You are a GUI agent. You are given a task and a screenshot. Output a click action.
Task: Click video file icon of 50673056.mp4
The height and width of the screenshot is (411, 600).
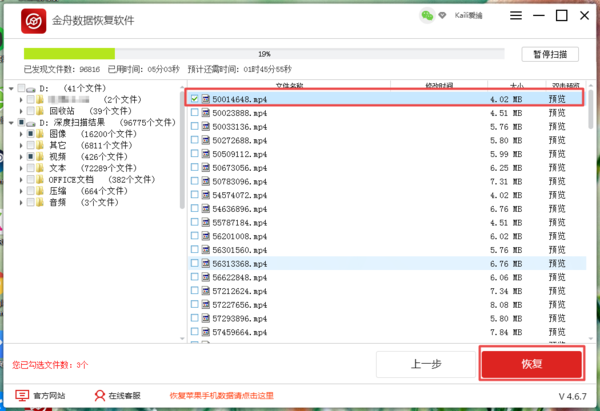tap(205, 168)
